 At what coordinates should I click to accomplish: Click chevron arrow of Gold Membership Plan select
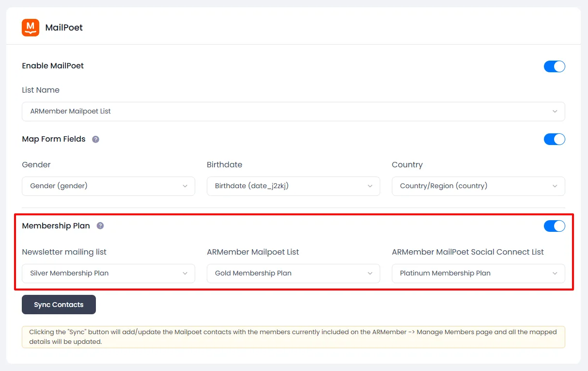click(x=370, y=274)
